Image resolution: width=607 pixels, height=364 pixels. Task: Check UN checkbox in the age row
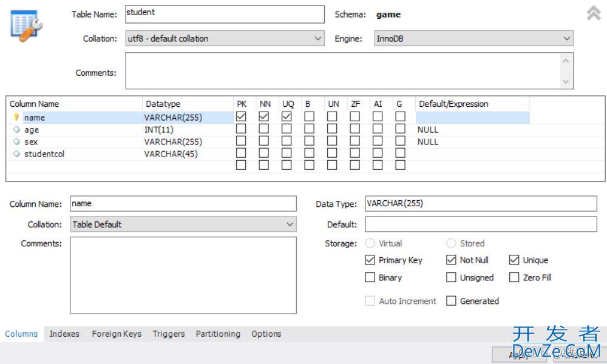click(332, 129)
